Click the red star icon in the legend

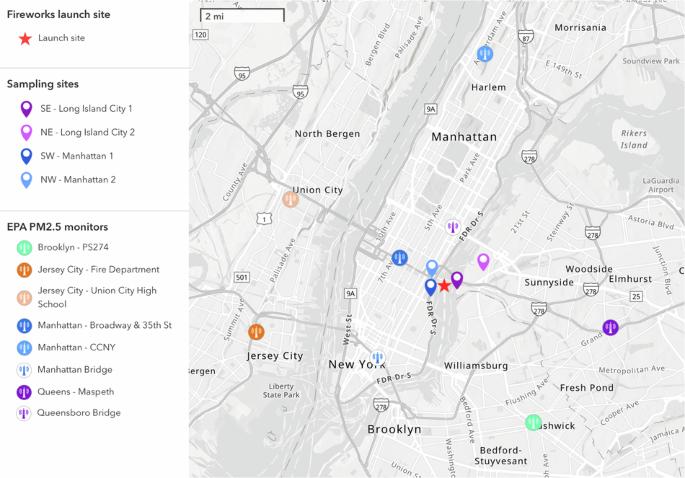pyautogui.click(x=24, y=38)
